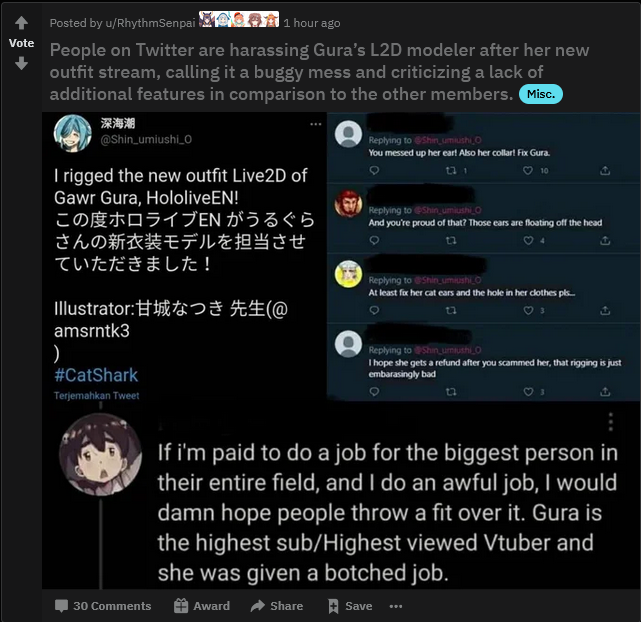Screen dimensions: 641x622
Task: Give an Award to the post
Action: pyautogui.click(x=202, y=606)
